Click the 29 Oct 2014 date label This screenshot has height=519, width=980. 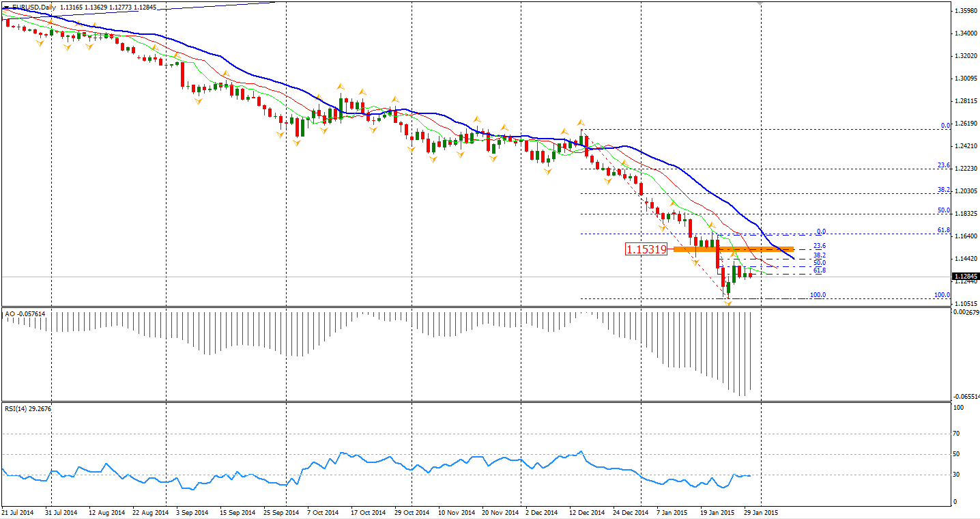412,511
